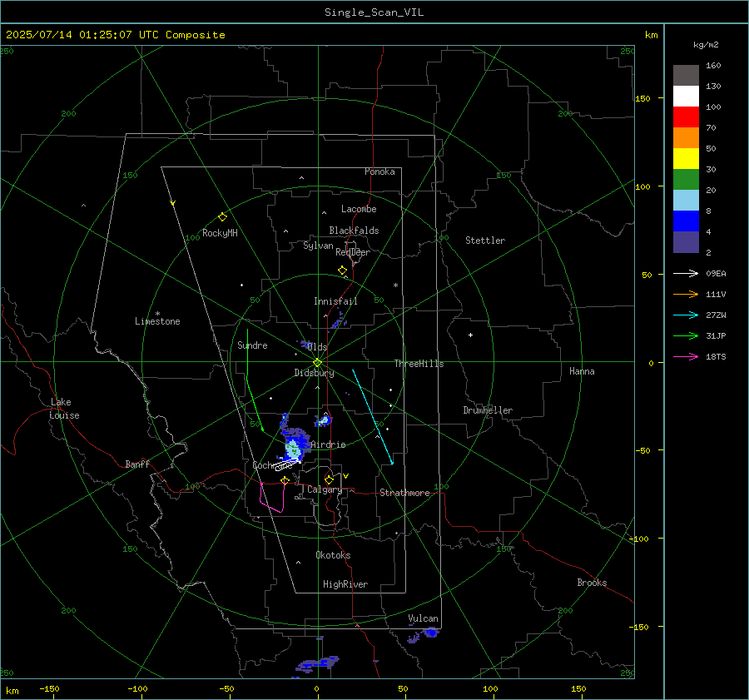
Task: Click the blue echo at bottom center
Action: [318, 664]
